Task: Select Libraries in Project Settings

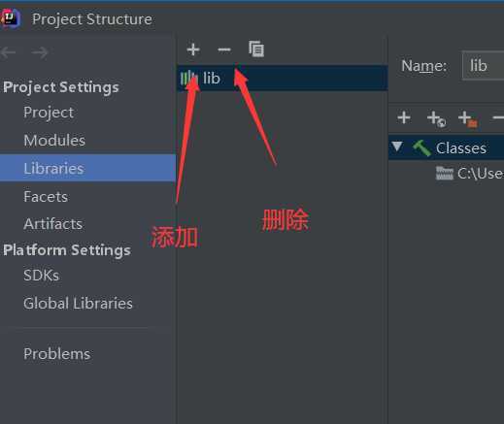Action: click(87, 168)
